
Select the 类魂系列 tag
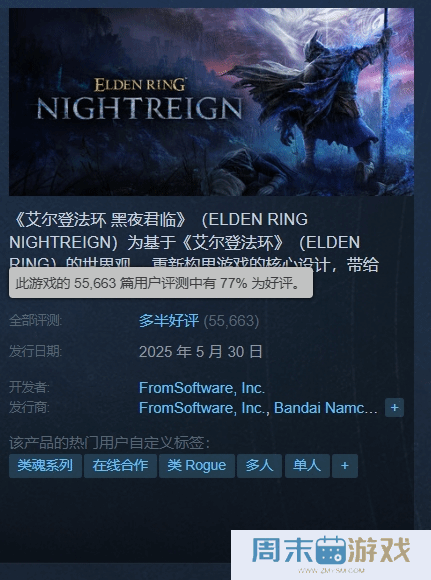point(45,466)
